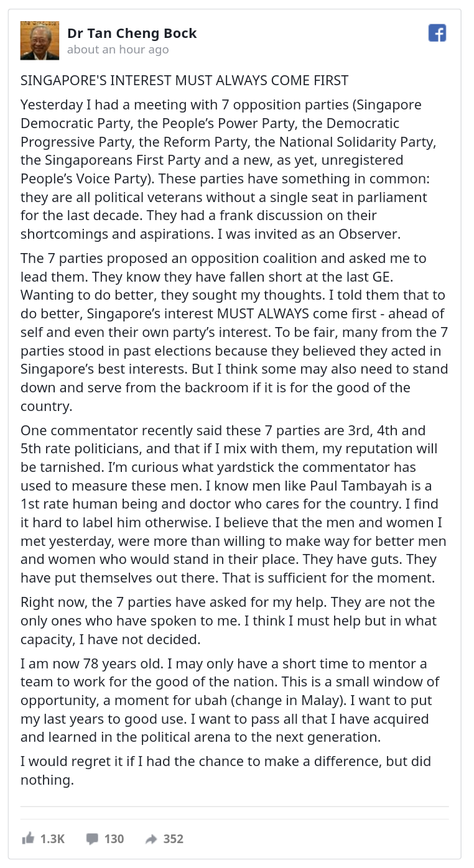Click the thumbs-up like icon

(28, 839)
